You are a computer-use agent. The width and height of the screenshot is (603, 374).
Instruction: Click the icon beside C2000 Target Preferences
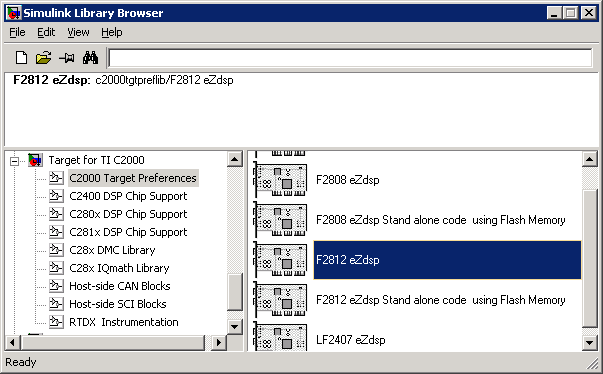pyautogui.click(x=56, y=178)
